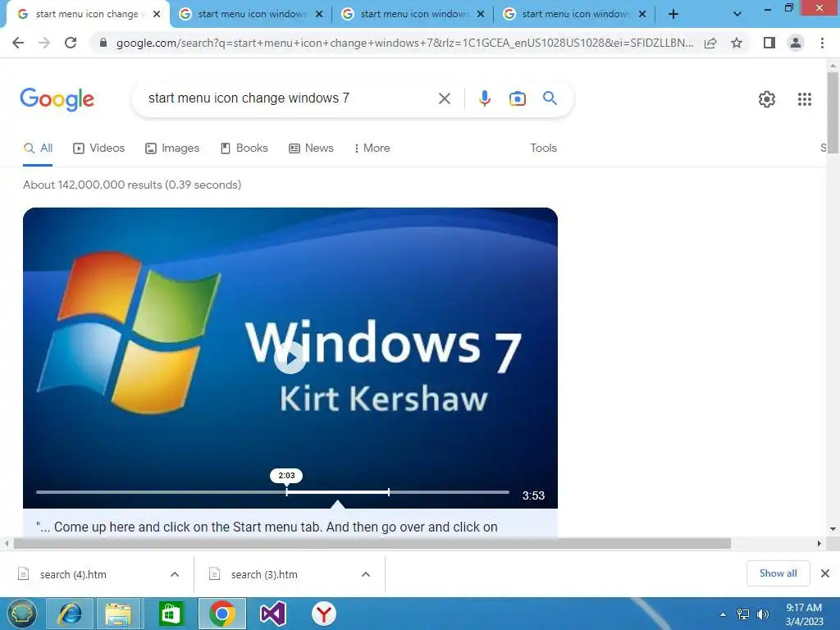
Task: Switch to the third browser tab
Action: [413, 14]
